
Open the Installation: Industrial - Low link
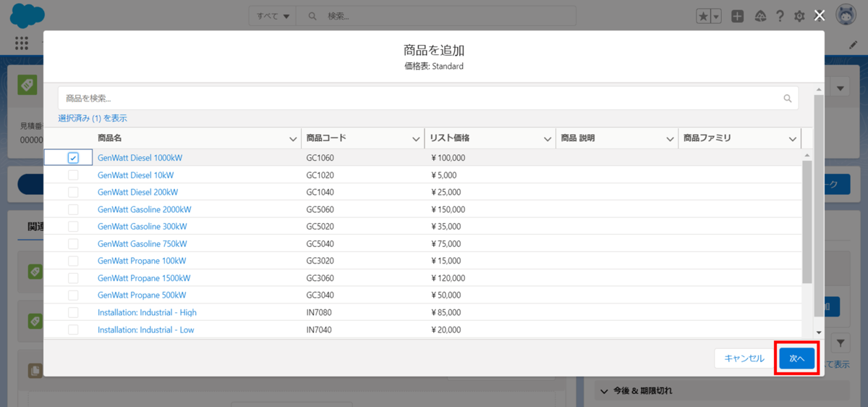(146, 330)
